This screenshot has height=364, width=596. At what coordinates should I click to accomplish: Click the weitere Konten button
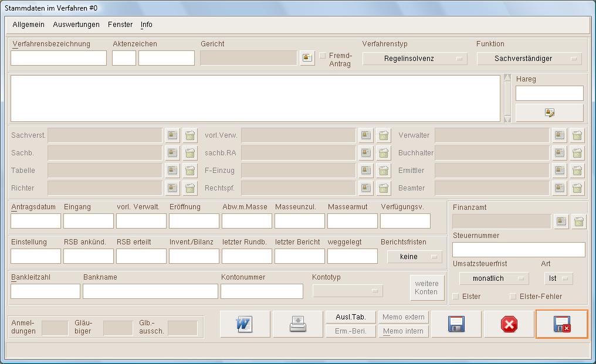point(427,288)
